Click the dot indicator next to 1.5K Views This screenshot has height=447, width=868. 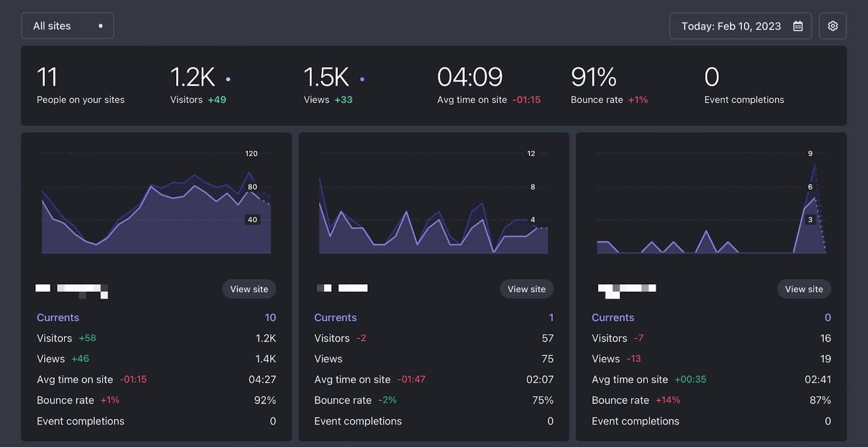click(x=362, y=79)
